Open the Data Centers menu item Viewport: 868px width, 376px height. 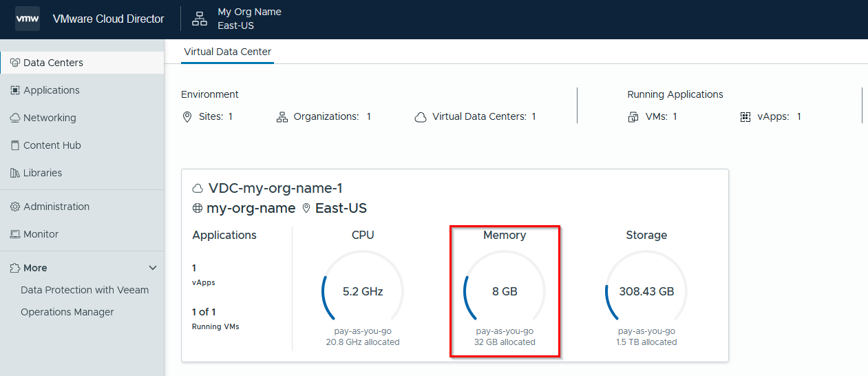point(82,63)
